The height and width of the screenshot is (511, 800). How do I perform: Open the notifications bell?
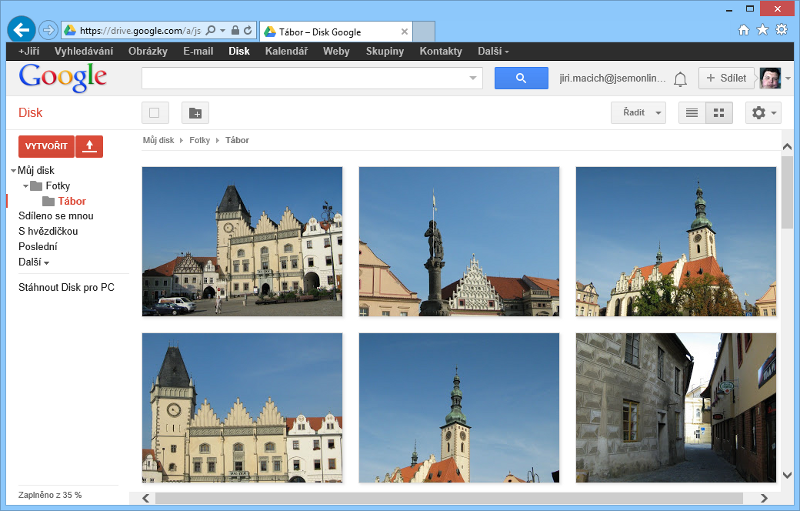click(680, 79)
